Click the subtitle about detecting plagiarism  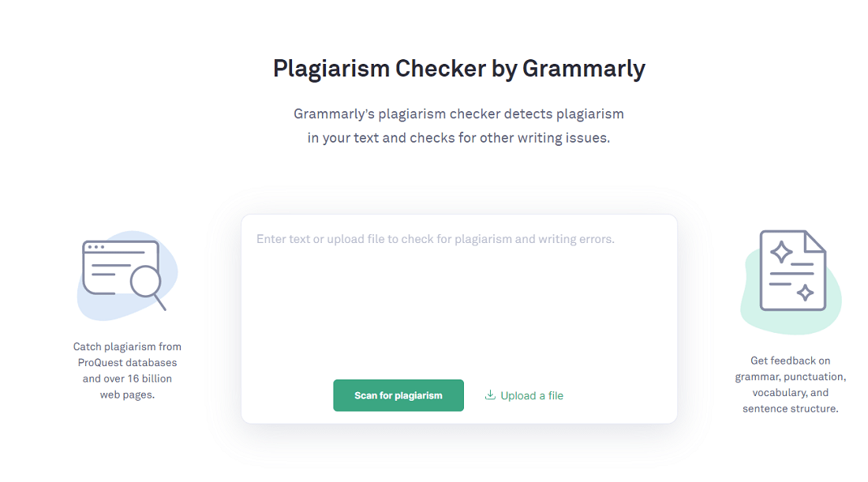pyautogui.click(x=458, y=125)
